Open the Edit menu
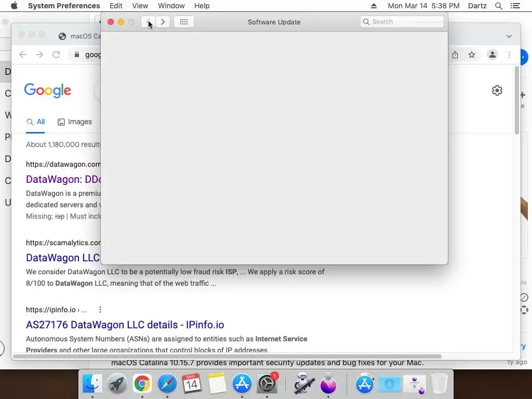 pos(116,6)
